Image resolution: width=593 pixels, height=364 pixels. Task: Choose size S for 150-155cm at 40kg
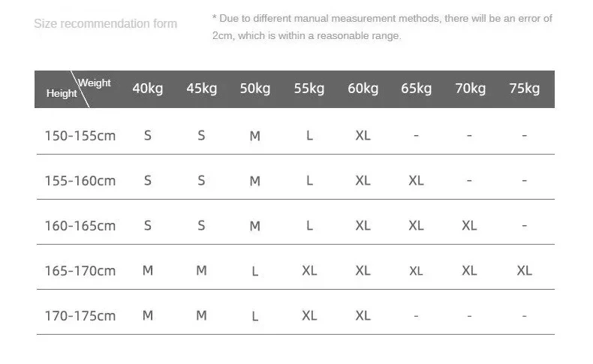[148, 136]
